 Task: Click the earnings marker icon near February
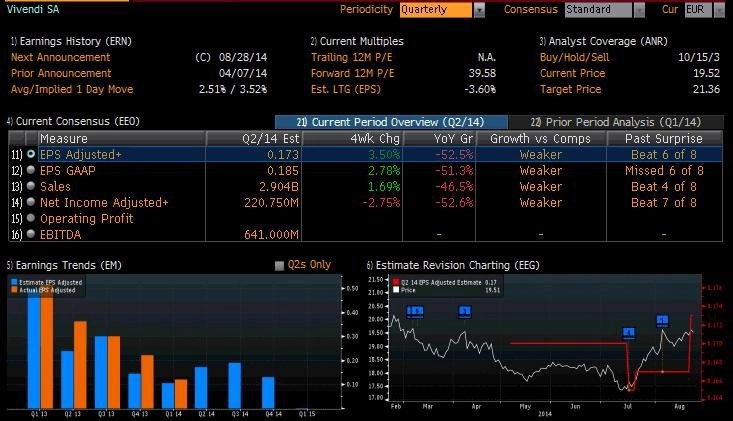point(415,311)
